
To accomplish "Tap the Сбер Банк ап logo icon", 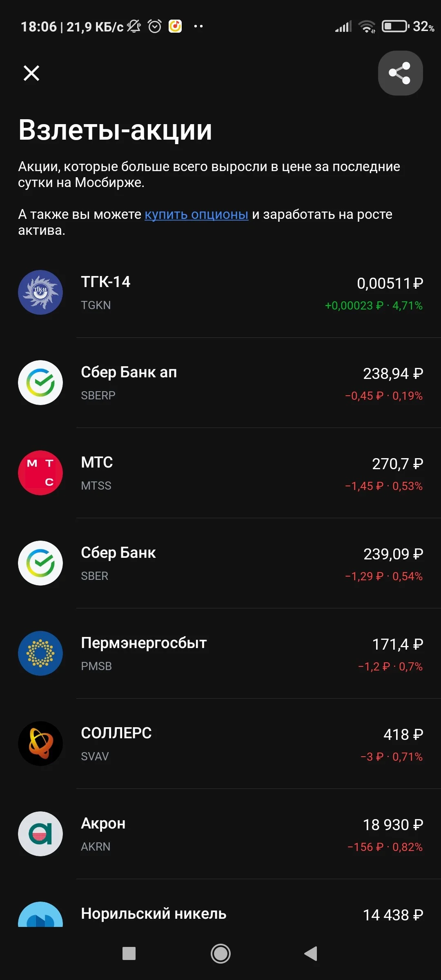I will click(x=40, y=383).
